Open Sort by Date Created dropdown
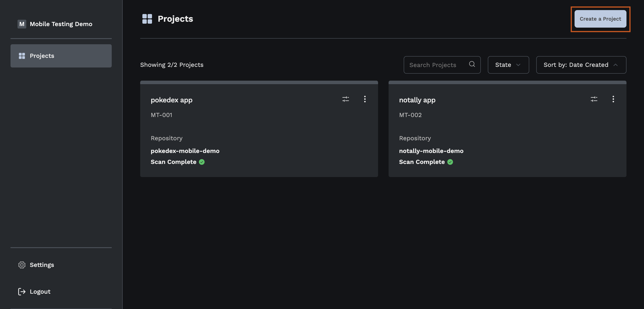This screenshot has width=644, height=309. pos(581,65)
